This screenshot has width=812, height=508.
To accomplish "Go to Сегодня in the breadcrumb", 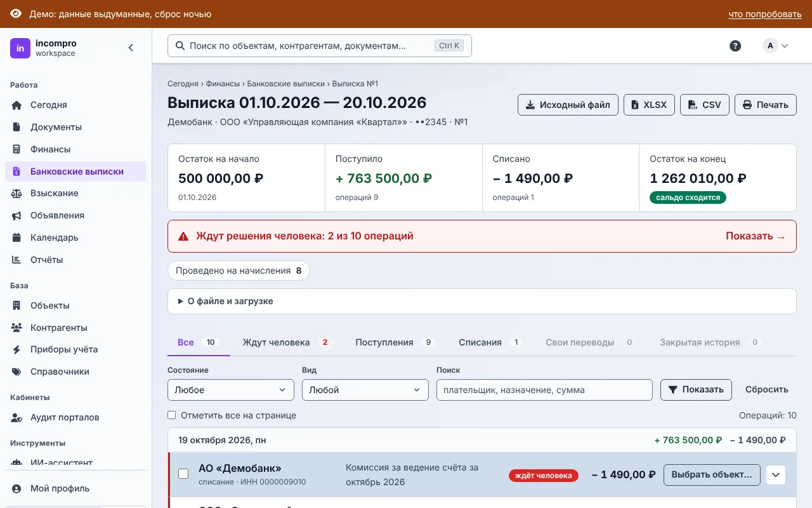I will pos(183,84).
